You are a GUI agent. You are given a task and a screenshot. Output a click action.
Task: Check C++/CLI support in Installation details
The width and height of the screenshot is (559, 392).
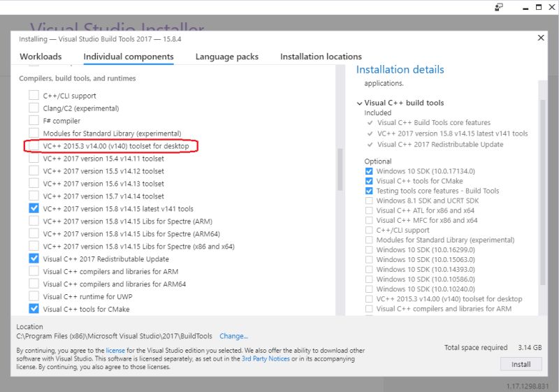tap(369, 230)
